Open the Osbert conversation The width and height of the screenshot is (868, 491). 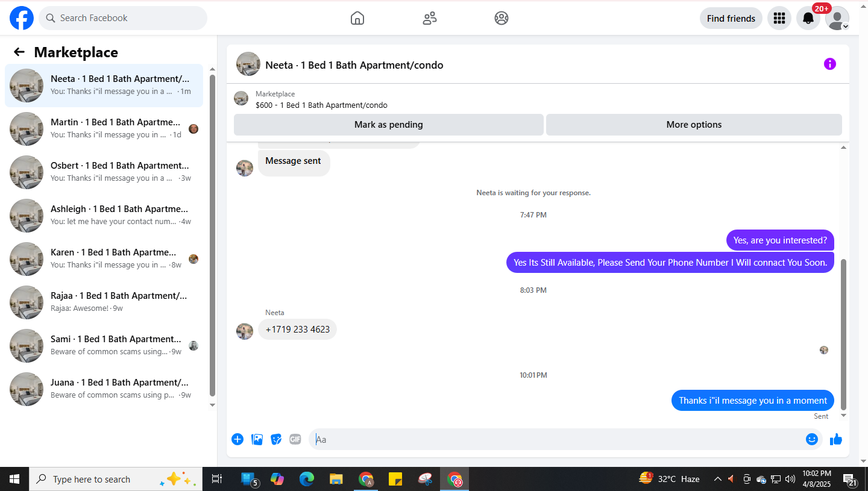104,172
